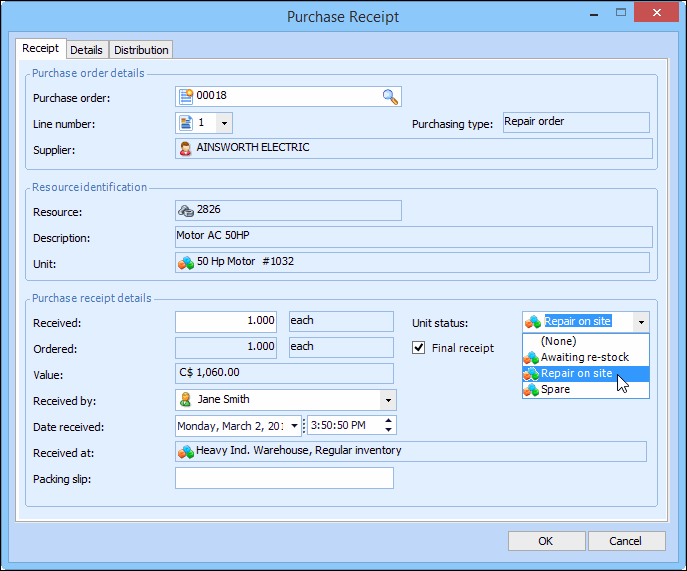
Task: Click the purchase order document icon
Action: coord(186,97)
